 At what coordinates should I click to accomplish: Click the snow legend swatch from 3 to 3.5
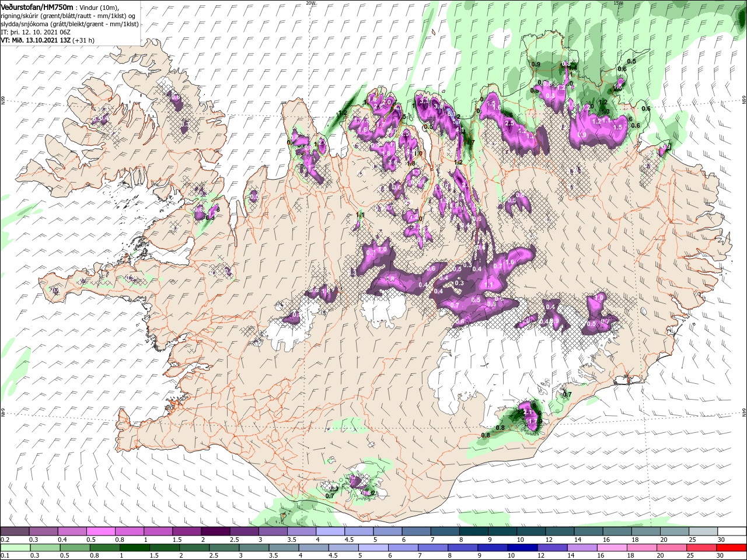click(x=273, y=531)
